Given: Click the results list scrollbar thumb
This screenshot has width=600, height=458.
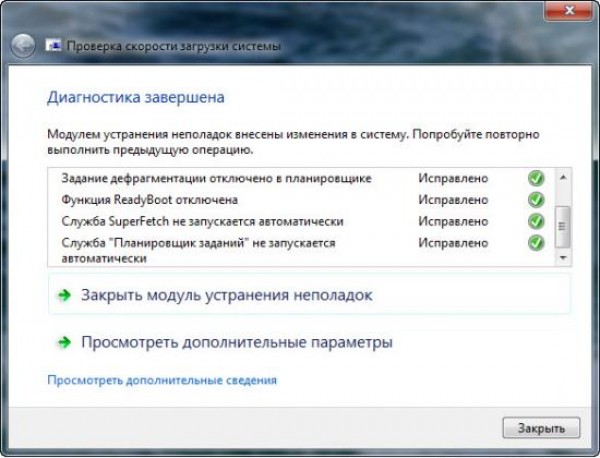Looking at the screenshot, I should click(562, 227).
